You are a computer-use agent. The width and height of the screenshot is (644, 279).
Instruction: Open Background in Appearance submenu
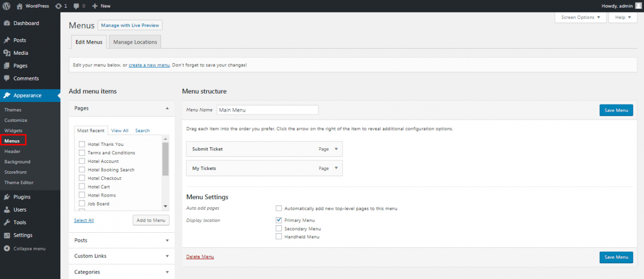[x=18, y=162]
